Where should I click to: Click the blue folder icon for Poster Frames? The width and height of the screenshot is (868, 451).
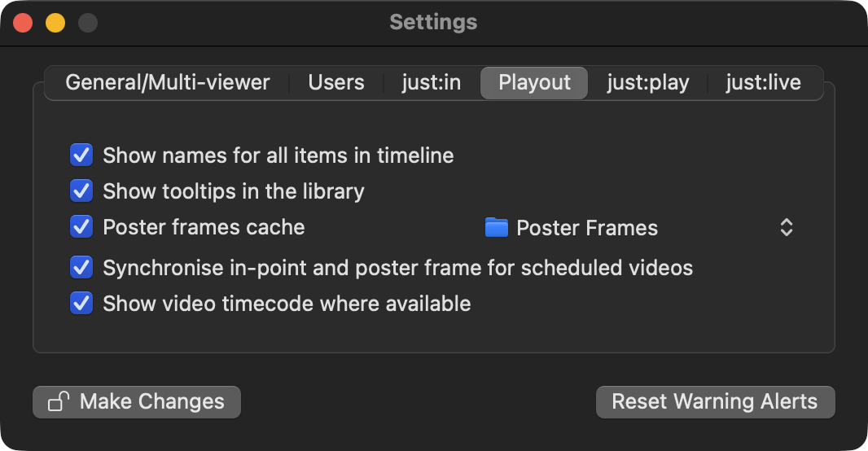(x=496, y=227)
